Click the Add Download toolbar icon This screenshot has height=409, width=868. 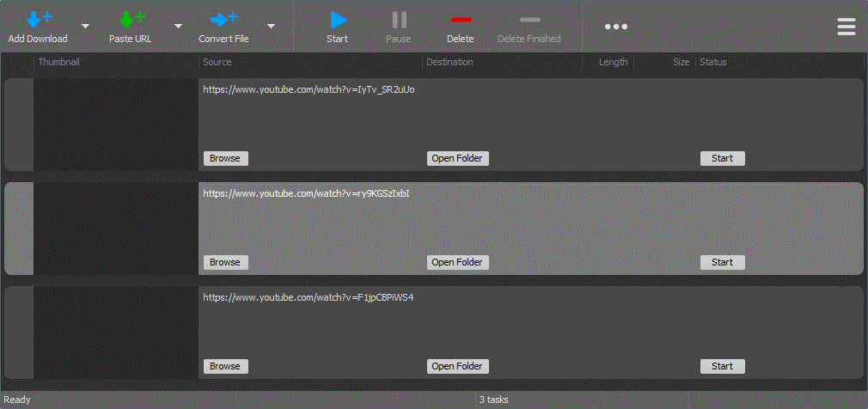click(38, 20)
